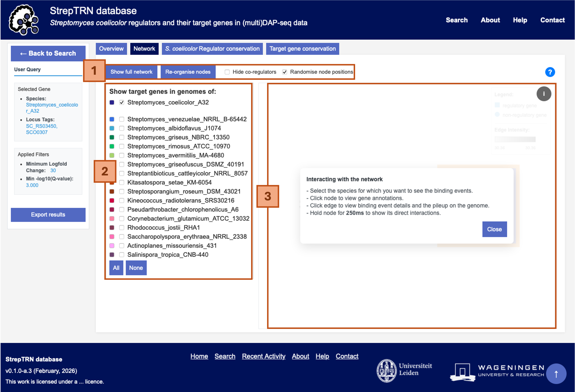Click green Streptomyces_rimosus color swatch
575x392 pixels.
coord(112,146)
